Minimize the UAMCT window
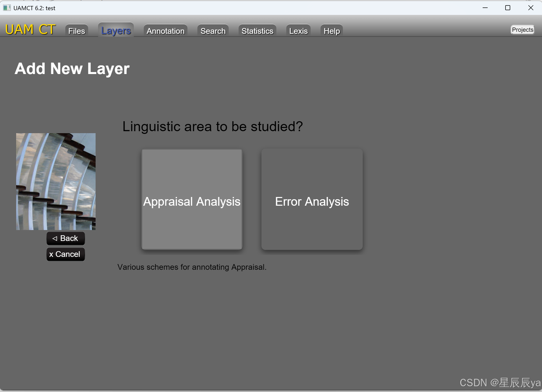The width and height of the screenshot is (542, 392). click(x=485, y=8)
